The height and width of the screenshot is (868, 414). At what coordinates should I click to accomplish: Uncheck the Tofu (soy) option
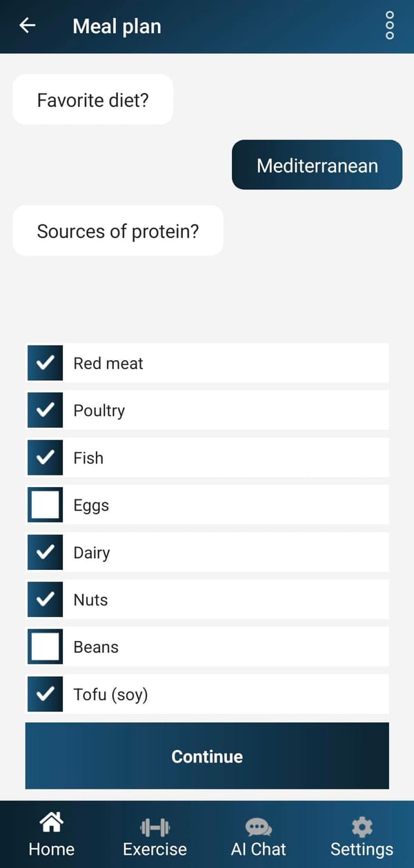tap(44, 694)
